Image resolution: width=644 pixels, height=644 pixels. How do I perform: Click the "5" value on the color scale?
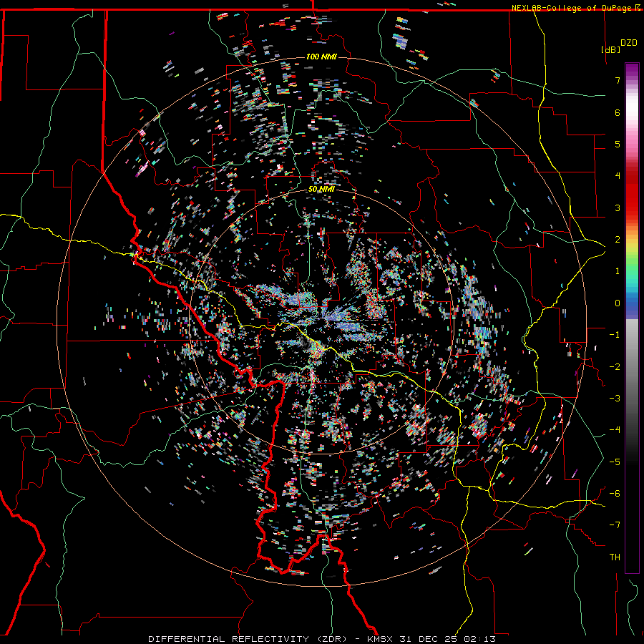pyautogui.click(x=618, y=144)
